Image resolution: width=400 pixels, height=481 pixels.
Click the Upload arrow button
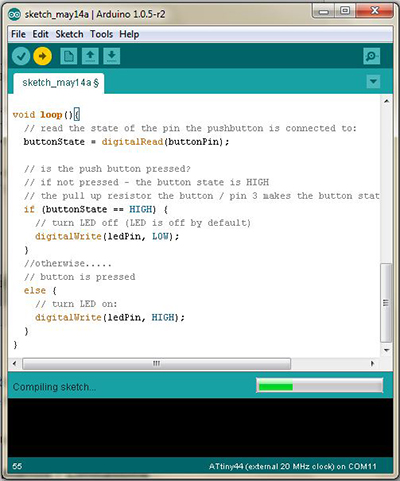coord(42,56)
